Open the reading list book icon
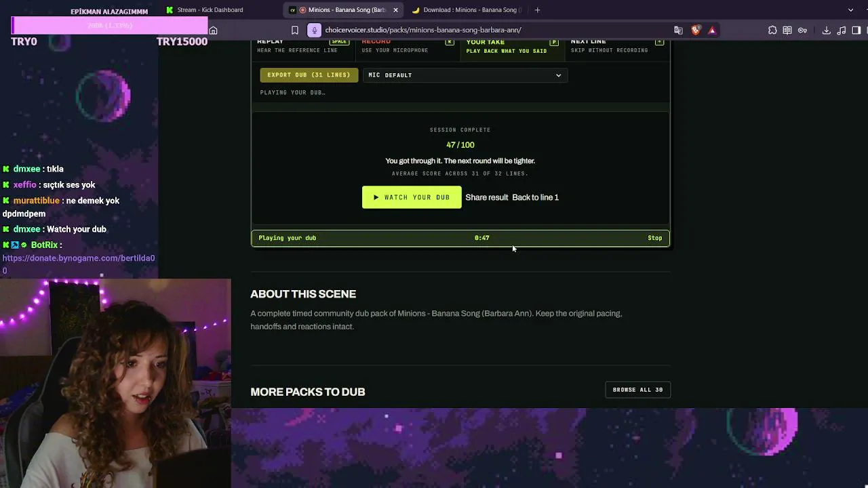This screenshot has width=868, height=488. [x=787, y=30]
